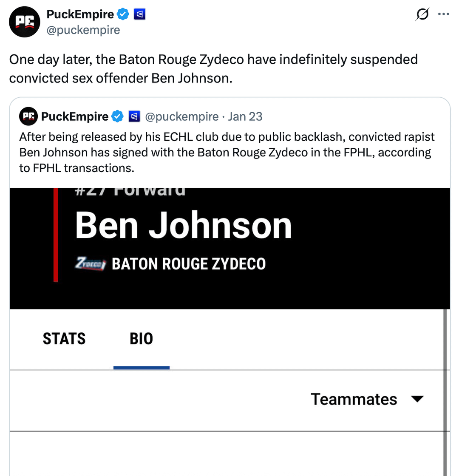459x476 pixels.
Task: Click the small PuckEmpire avatar in the quoted tweet
Action: (x=28, y=116)
